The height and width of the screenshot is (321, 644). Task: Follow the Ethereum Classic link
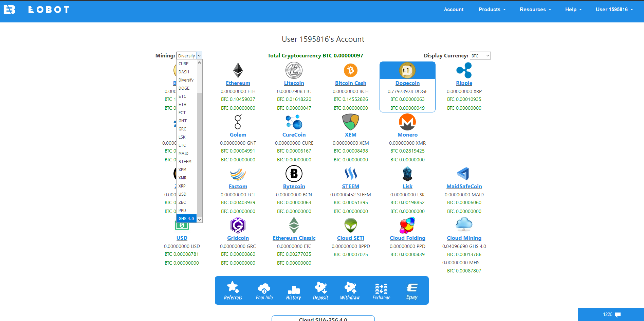point(294,238)
